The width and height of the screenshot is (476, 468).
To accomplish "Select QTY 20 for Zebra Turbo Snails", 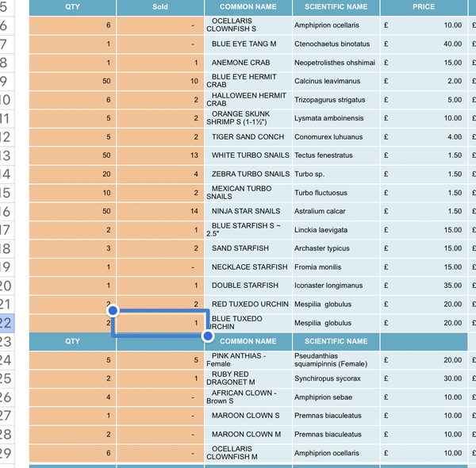I will [x=72, y=175].
